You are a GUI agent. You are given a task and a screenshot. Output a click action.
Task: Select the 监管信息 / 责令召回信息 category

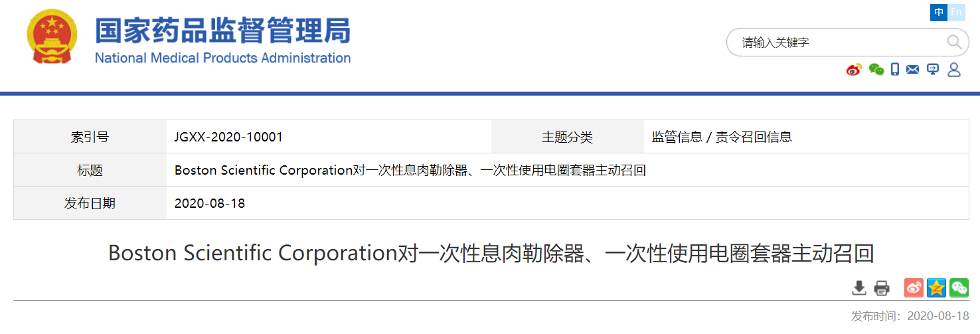point(722,137)
